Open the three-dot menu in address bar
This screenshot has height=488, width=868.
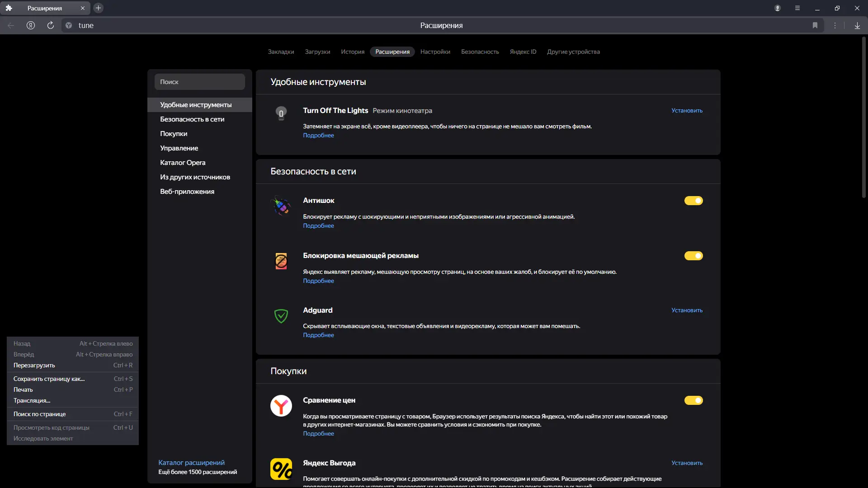pos(835,25)
